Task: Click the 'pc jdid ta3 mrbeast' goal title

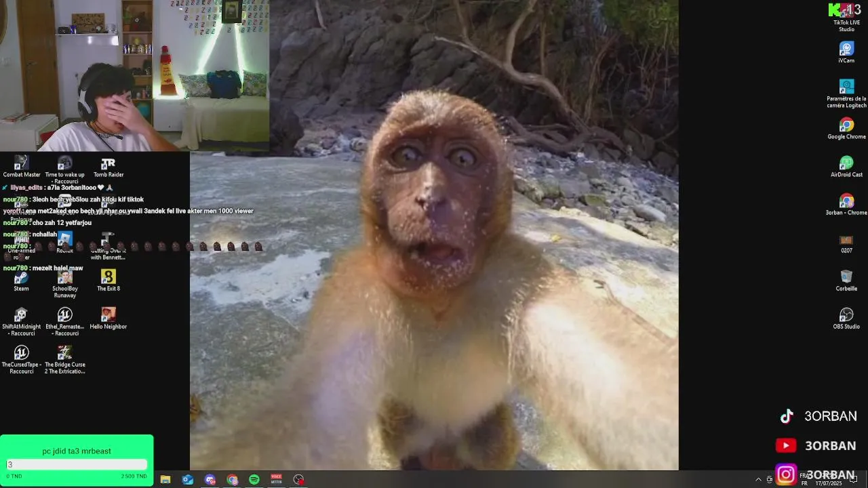Action: click(x=77, y=451)
